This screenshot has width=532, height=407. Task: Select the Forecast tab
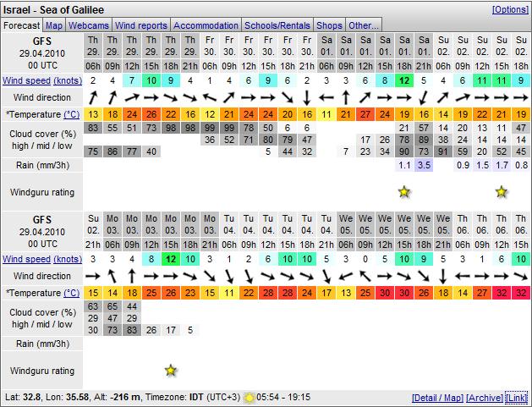pyautogui.click(x=22, y=25)
